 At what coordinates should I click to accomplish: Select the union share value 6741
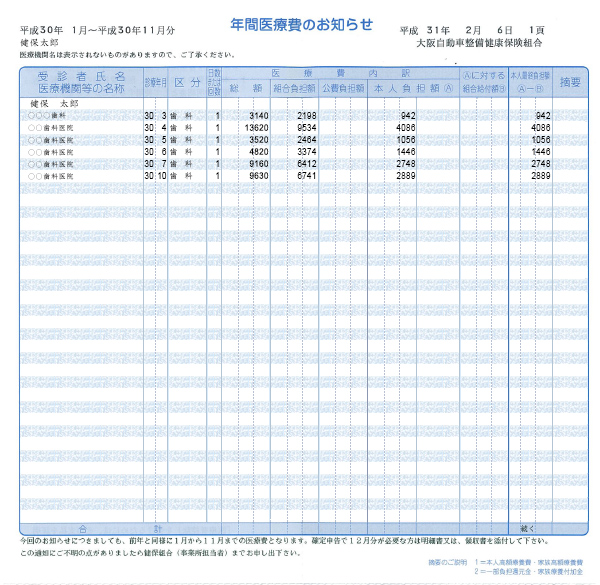coord(307,176)
